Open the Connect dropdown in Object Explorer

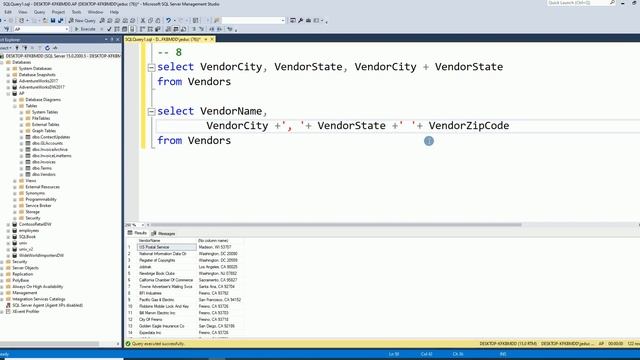click(6, 48)
